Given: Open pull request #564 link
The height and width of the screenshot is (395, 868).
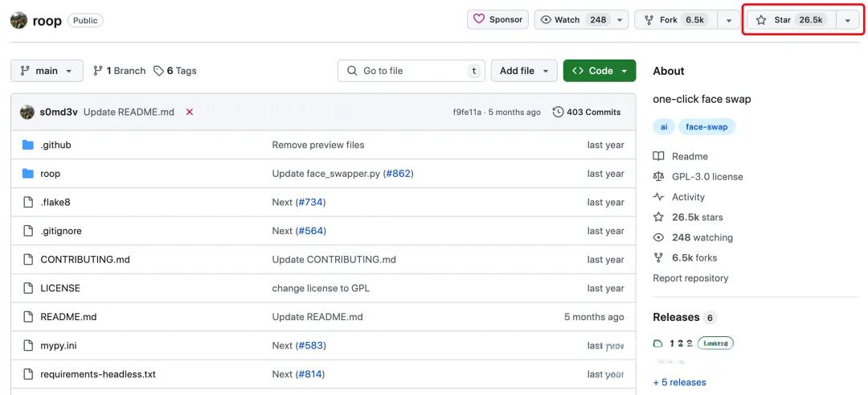Looking at the screenshot, I should [x=310, y=231].
